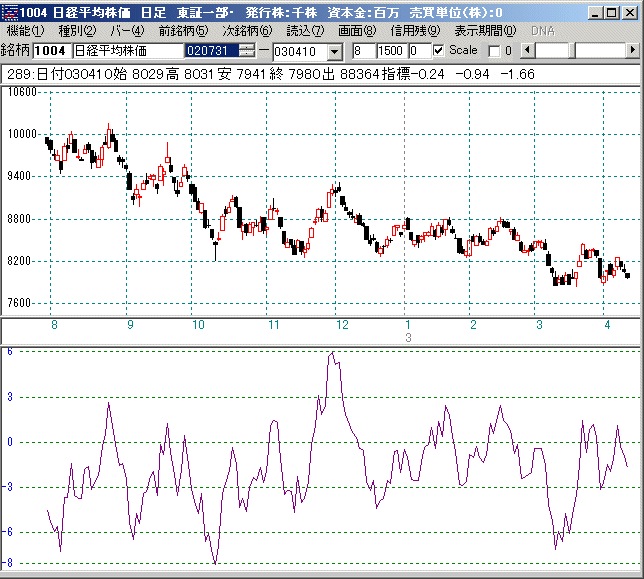The image size is (644, 579).
Task: Maximize the chart window
Action: point(612,11)
